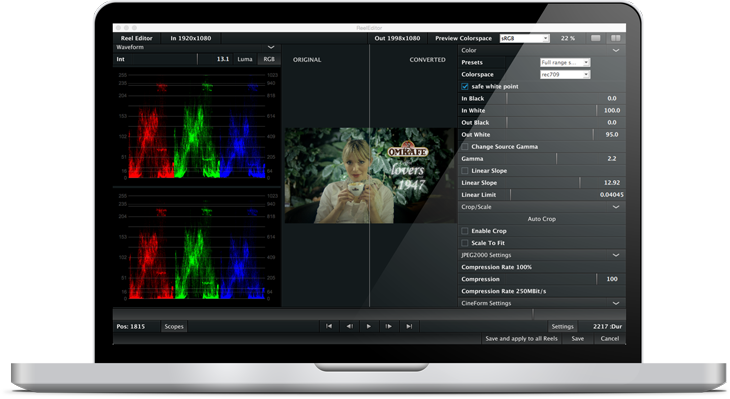This screenshot has width=730, height=399.
Task: Enable Change Source Gamma checkbox
Action: coord(465,147)
